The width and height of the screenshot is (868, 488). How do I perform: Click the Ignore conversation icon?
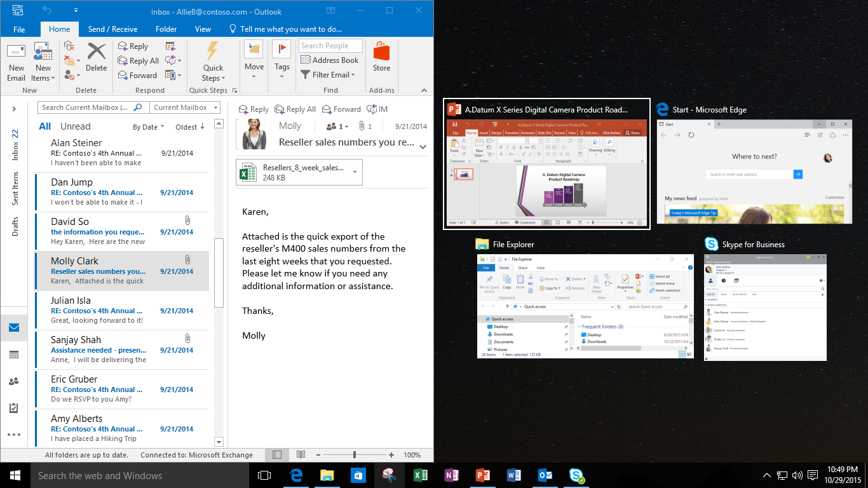pos(69,46)
